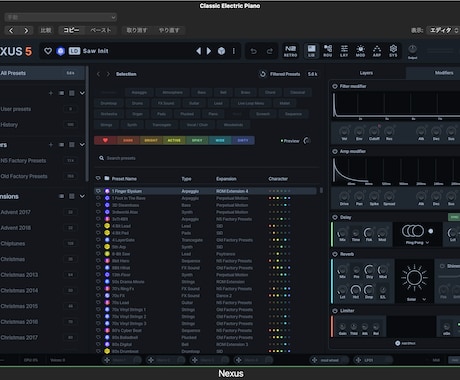460x380 pixels.
Task: Filter by the BRIGHT character tag
Action: [151, 140]
